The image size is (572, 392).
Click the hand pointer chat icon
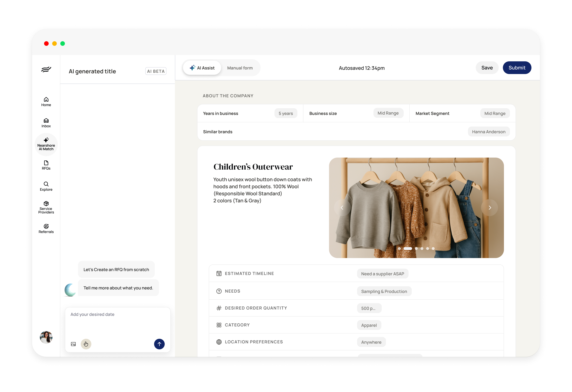[86, 344]
